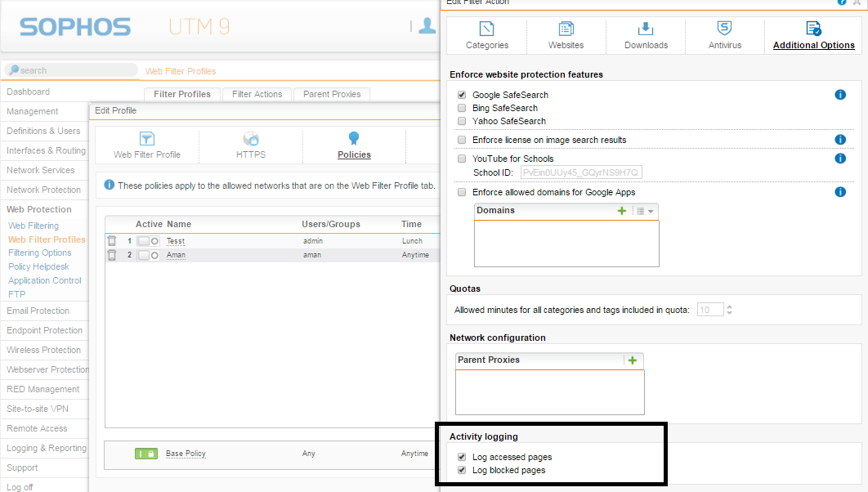Click the policies info icon in Edit Profile
This screenshot has height=492, width=868.
[x=109, y=185]
